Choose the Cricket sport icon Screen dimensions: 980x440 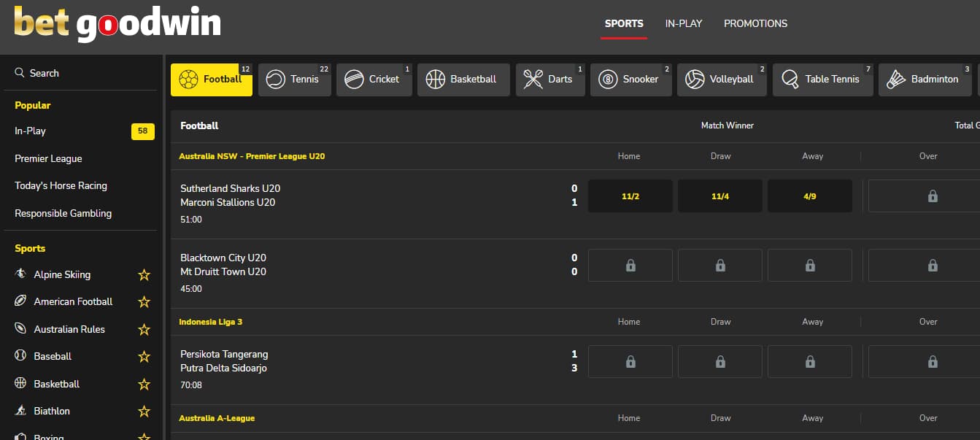tap(374, 80)
